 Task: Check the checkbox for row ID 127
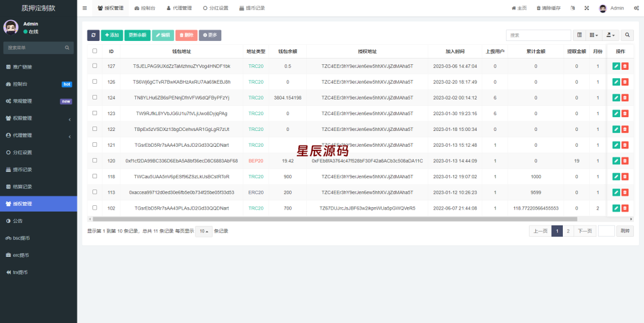point(95,65)
